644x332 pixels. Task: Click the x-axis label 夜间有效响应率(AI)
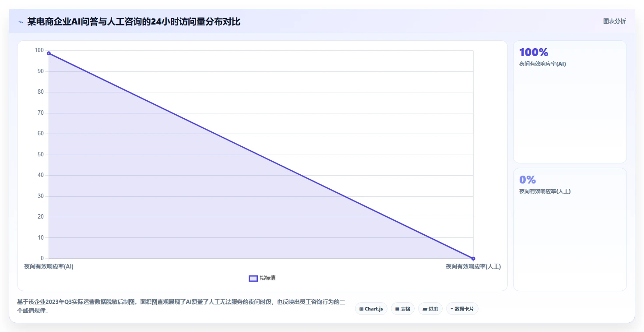[49, 266]
